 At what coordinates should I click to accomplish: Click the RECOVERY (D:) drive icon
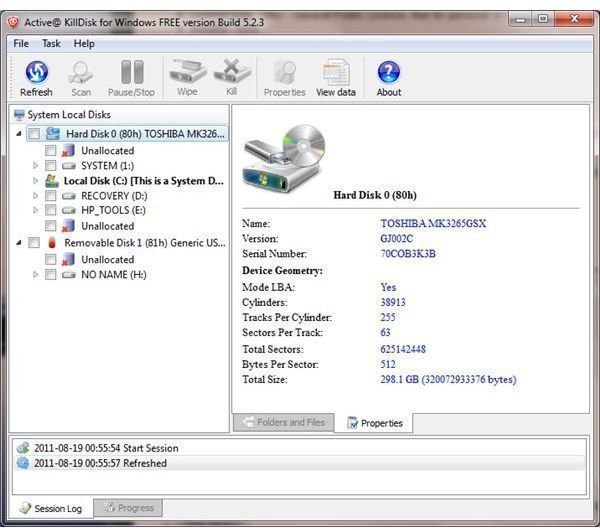tap(68, 196)
